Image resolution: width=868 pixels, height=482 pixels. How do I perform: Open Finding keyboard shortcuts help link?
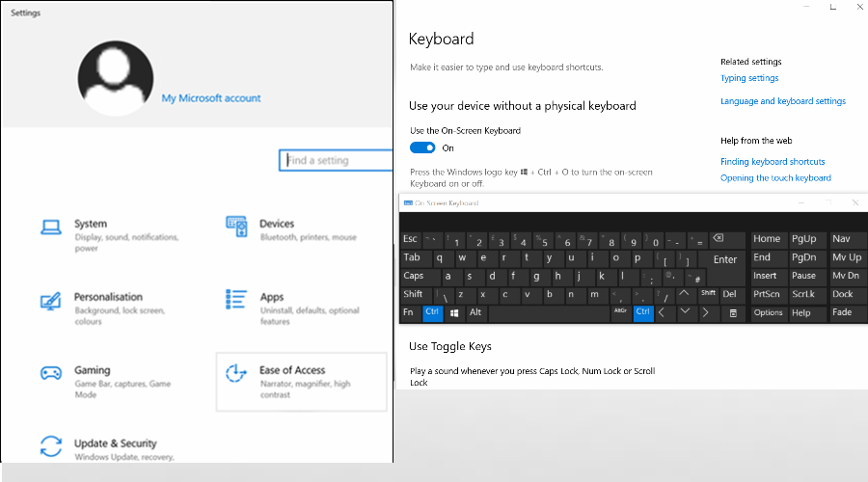[773, 162]
